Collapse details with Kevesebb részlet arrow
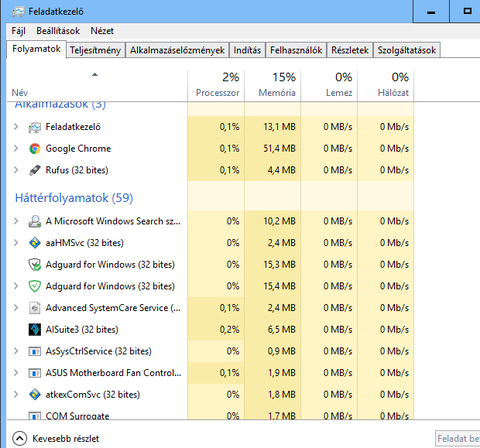480x448 pixels. tap(19, 439)
